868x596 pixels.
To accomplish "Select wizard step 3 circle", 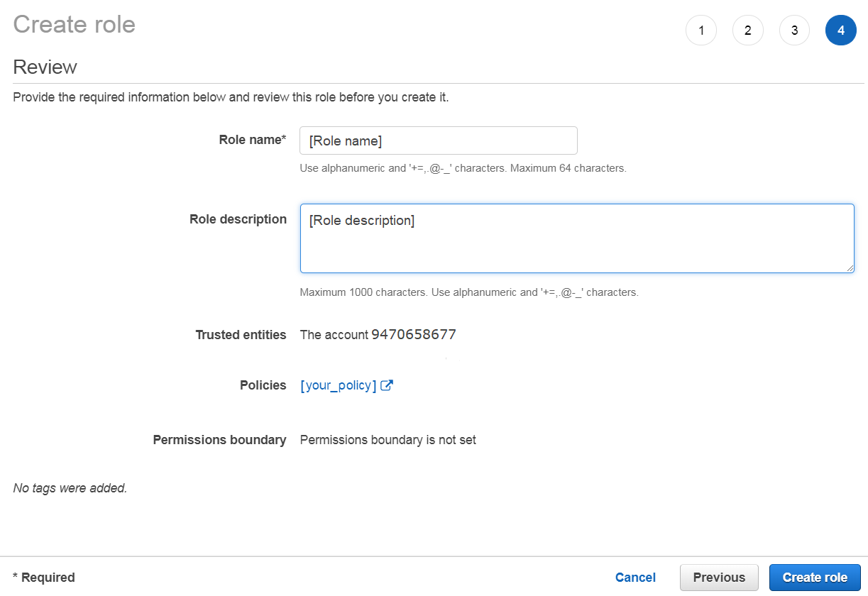I will point(794,30).
